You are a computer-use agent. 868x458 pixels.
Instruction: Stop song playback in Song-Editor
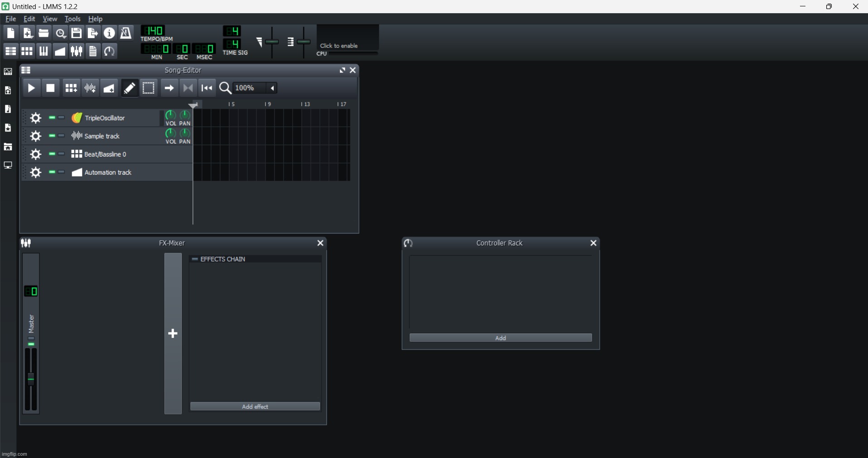[51, 88]
